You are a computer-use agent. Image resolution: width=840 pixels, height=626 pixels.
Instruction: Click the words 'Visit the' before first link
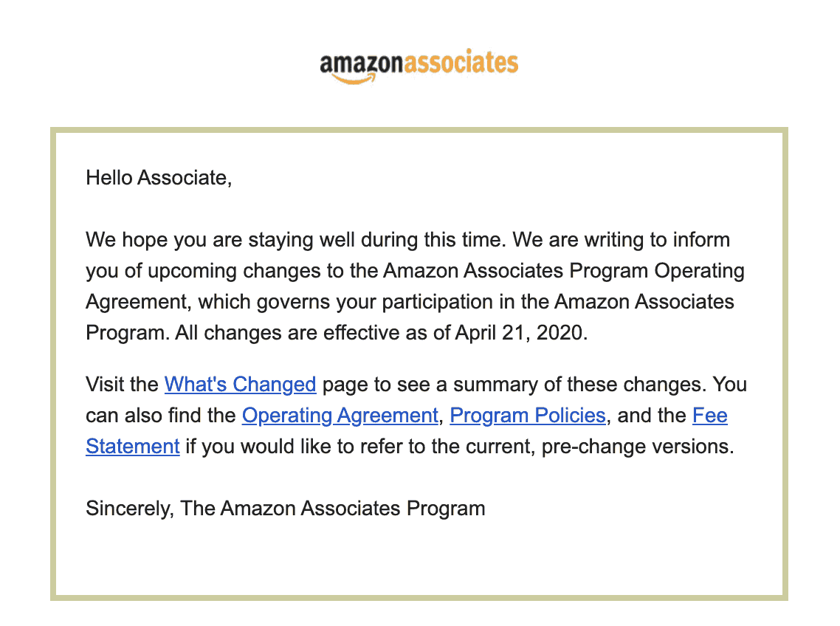point(122,385)
